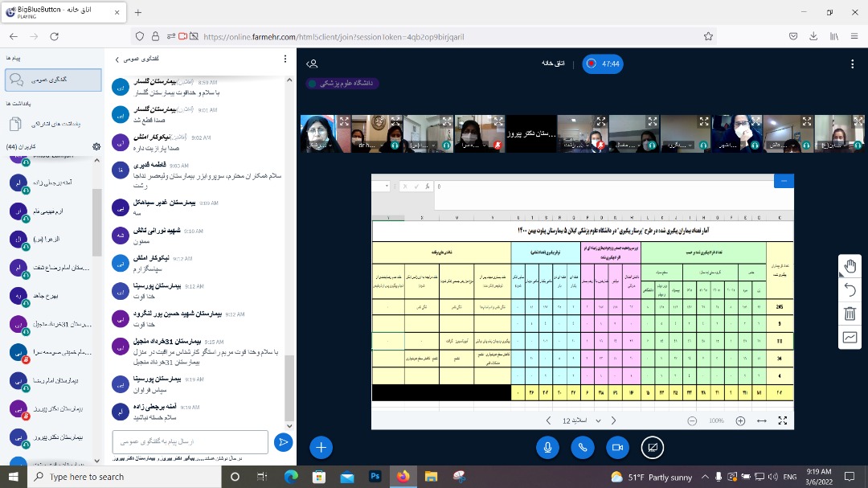Select public chat in the messages list
This screenshot has width=868, height=488.
pyautogui.click(x=52, y=80)
